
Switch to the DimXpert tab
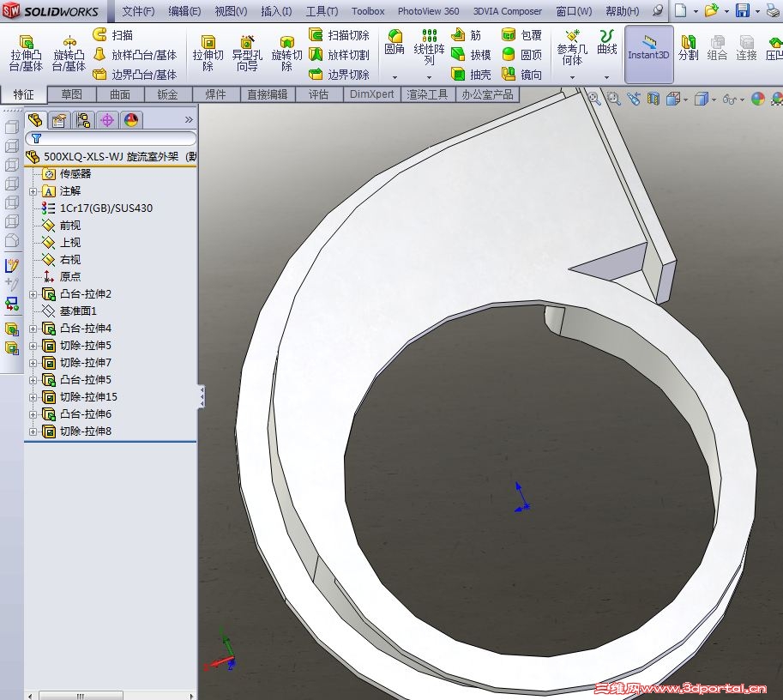pyautogui.click(x=372, y=94)
